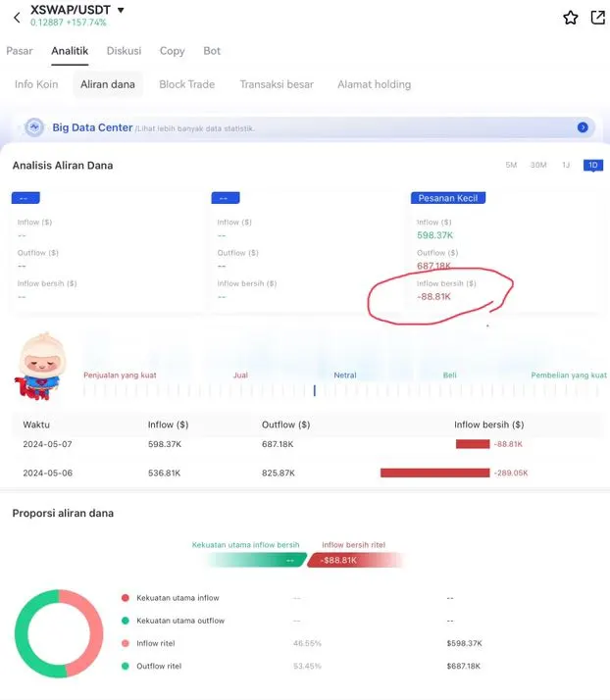Select the Analitik tab
Image resolution: width=610 pixels, height=700 pixels.
[x=70, y=51]
